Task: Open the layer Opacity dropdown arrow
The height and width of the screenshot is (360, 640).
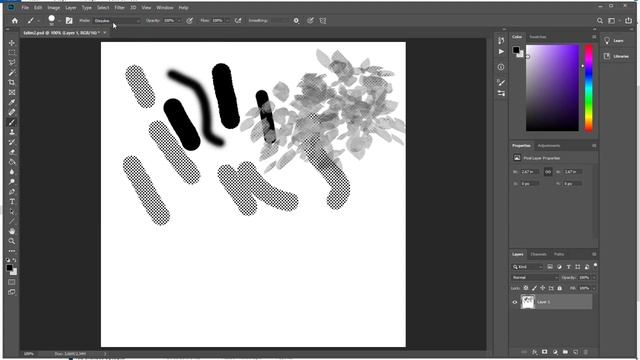Action: coord(594,278)
